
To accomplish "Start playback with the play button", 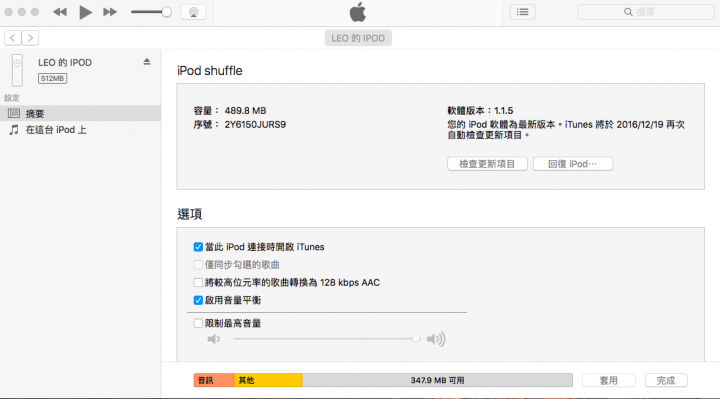I will 85,12.
